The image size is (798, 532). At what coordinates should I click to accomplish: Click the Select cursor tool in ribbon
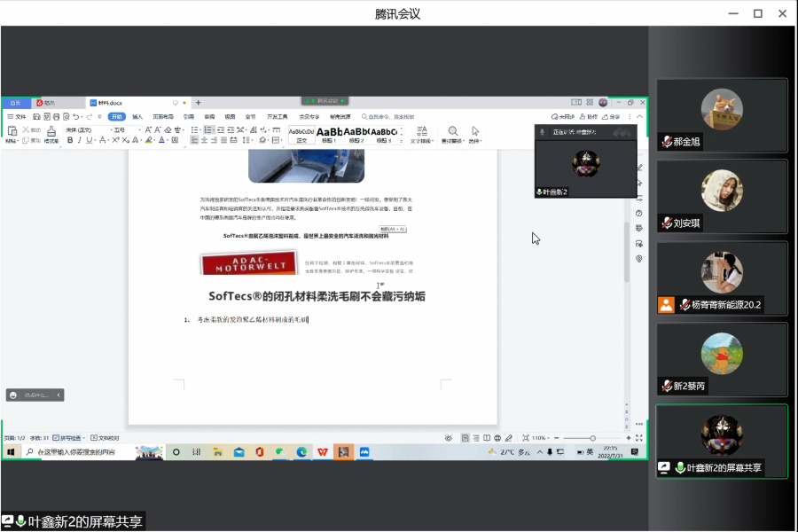[x=475, y=134]
